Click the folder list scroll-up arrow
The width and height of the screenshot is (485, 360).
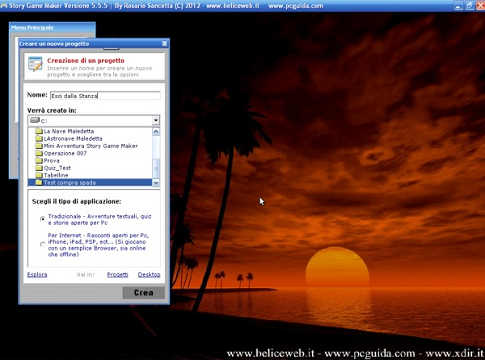point(156,132)
